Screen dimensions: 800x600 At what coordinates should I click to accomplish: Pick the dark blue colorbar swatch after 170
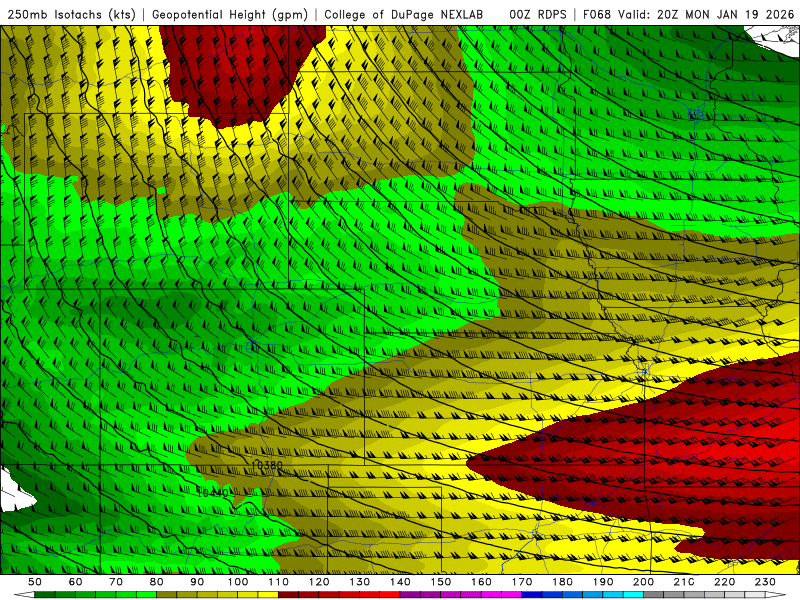click(x=532, y=595)
